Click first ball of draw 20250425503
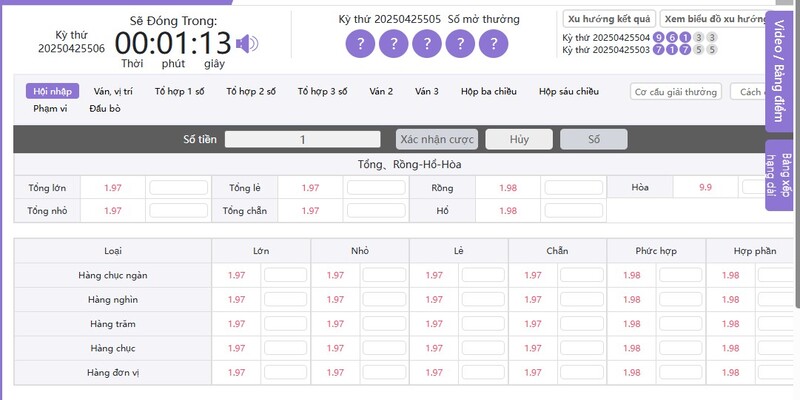800x400 pixels. click(658, 49)
